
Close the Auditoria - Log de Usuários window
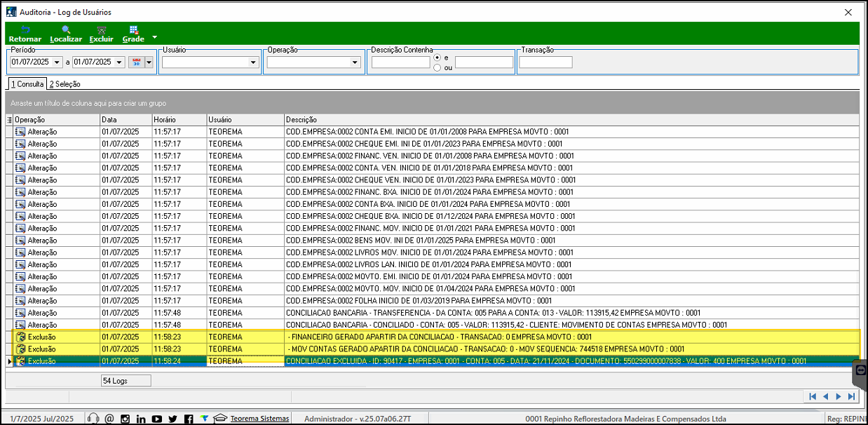click(x=848, y=12)
